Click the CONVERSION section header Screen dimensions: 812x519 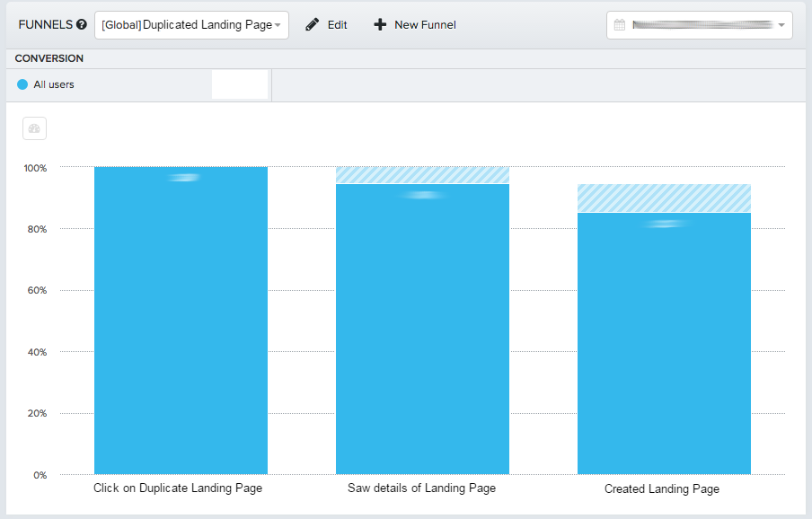(x=49, y=58)
